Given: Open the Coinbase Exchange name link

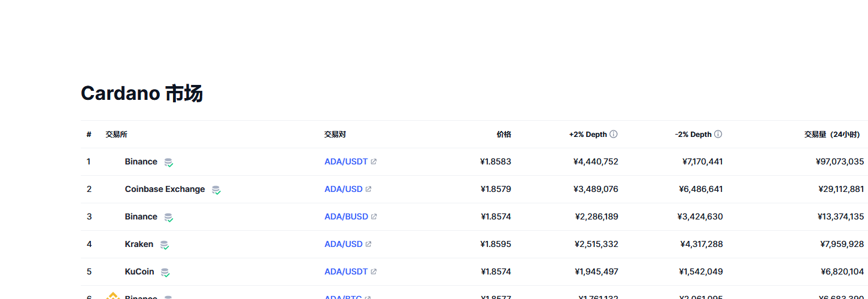Looking at the screenshot, I should click(165, 190).
